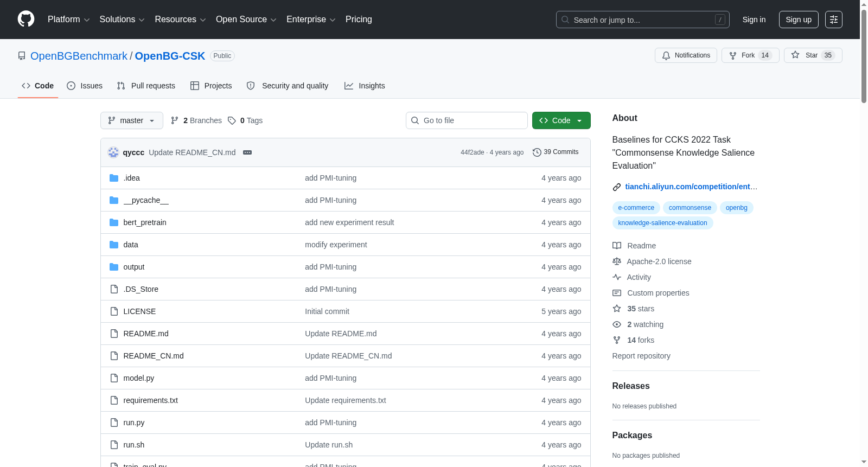
Task: Click the Sign up button
Action: [x=799, y=20]
